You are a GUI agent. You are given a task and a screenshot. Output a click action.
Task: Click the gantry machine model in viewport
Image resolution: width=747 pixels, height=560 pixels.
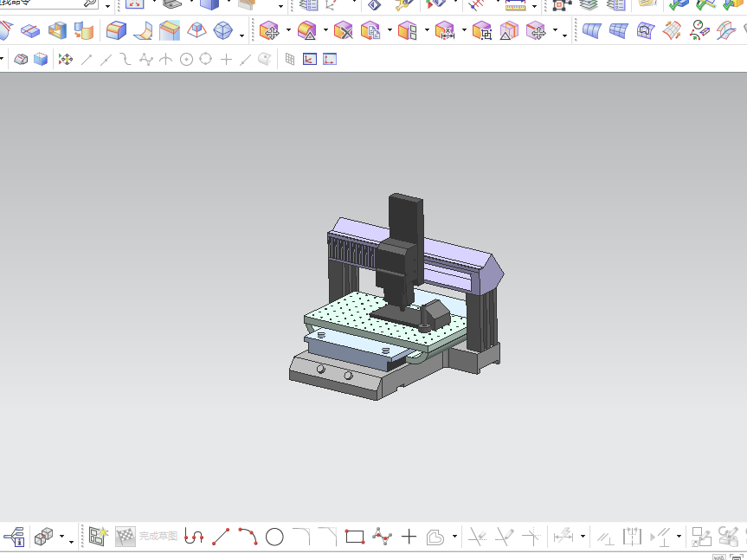tap(396, 297)
